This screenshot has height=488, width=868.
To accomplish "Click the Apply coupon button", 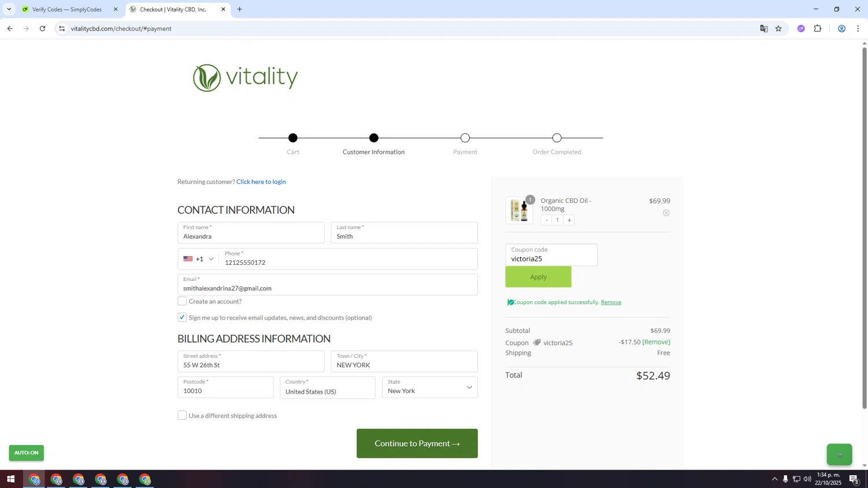I will point(538,277).
